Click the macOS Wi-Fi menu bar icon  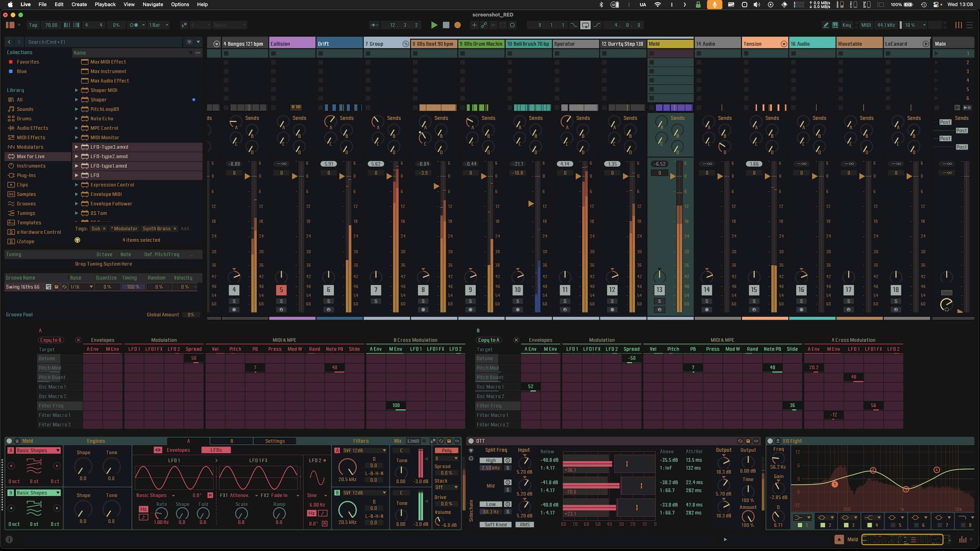(x=657, y=4)
